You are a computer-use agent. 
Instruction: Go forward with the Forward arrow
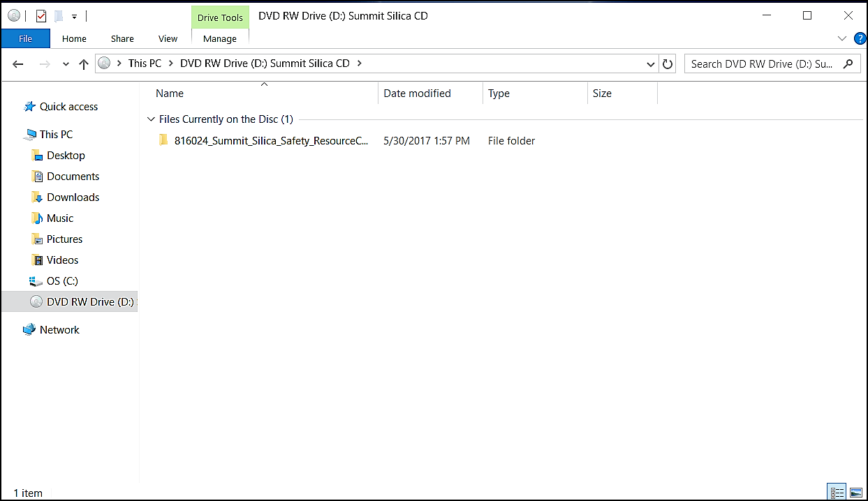click(x=45, y=64)
